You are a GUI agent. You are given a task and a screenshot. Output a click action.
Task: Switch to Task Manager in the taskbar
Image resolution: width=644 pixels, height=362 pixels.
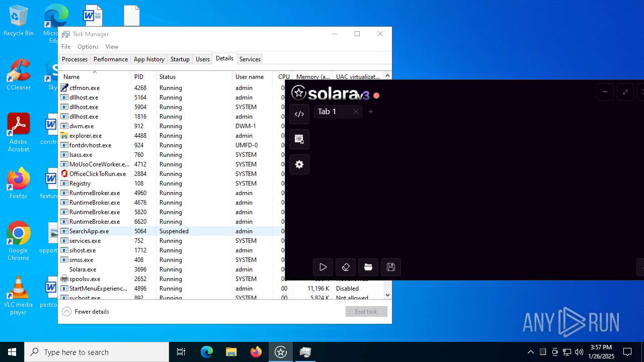[x=305, y=352]
